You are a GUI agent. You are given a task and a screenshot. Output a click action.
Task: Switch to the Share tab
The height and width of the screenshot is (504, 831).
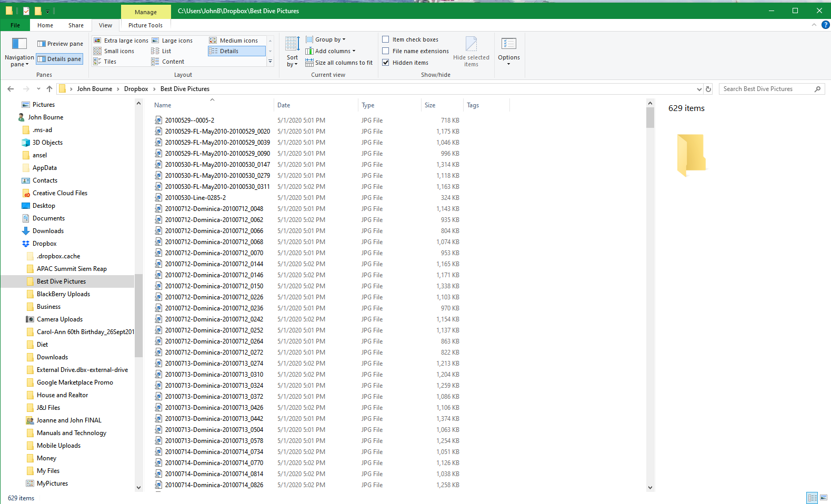click(x=76, y=25)
